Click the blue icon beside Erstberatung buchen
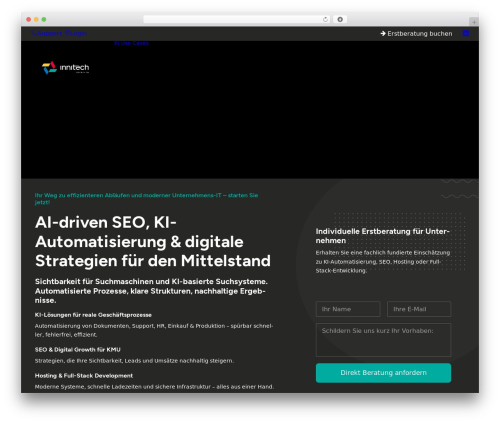 pos(466,33)
